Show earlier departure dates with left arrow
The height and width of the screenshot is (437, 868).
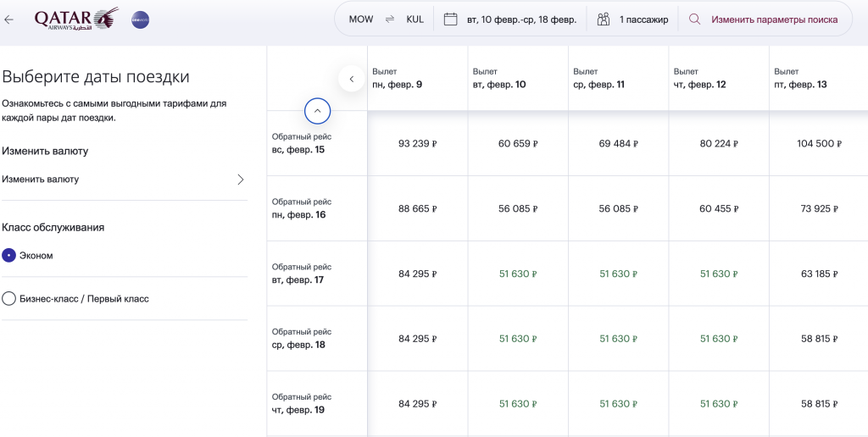pos(352,79)
